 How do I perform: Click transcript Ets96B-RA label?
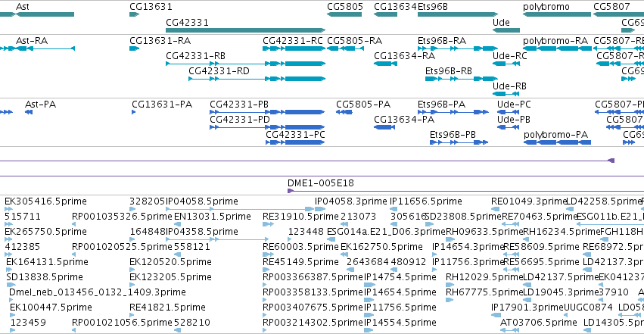click(x=442, y=41)
